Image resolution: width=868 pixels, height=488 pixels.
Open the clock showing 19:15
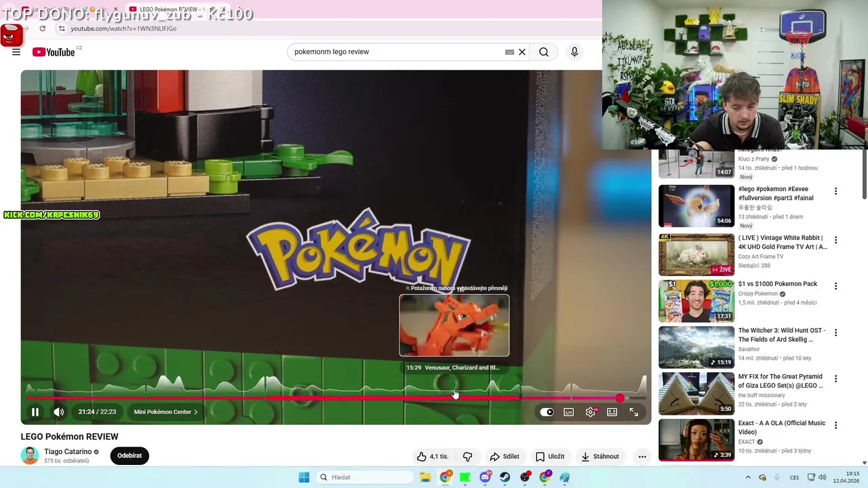tap(846, 477)
